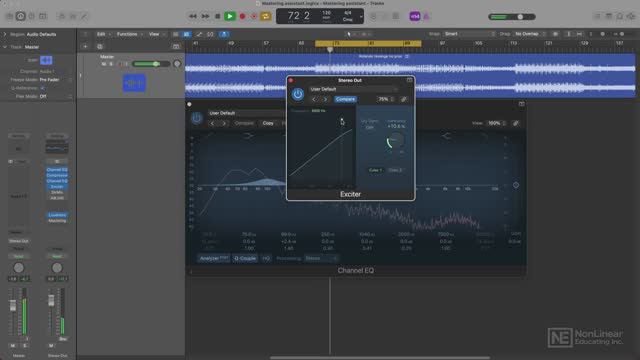Image resolution: width=640 pixels, height=360 pixels.
Task: Open the Exciter view size 75% dropdown
Action: (386, 99)
